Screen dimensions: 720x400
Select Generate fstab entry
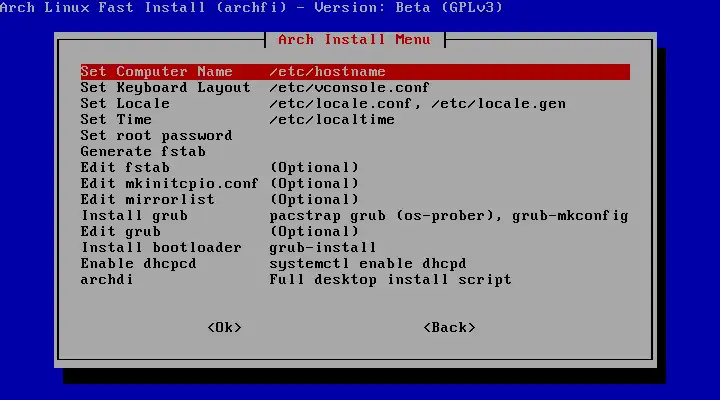point(355,152)
